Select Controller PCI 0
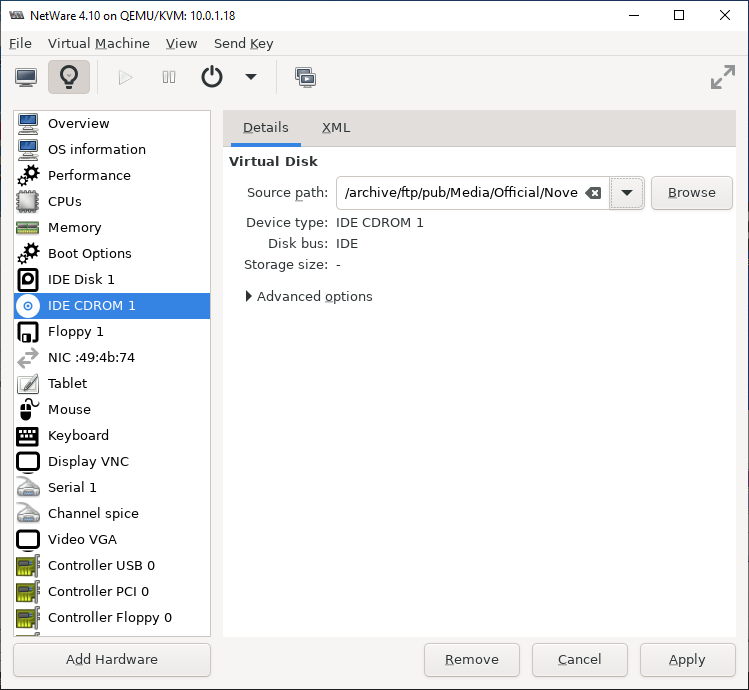 (x=112, y=592)
